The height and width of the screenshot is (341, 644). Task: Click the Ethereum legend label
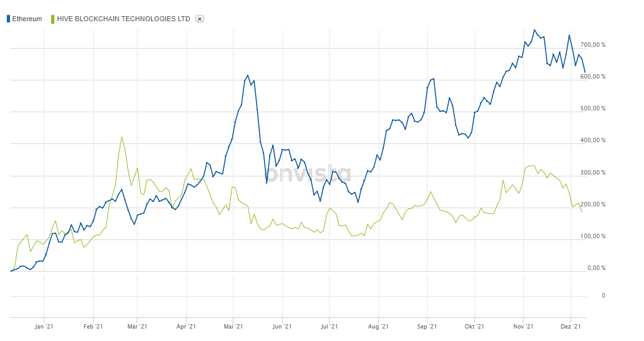tap(27, 19)
